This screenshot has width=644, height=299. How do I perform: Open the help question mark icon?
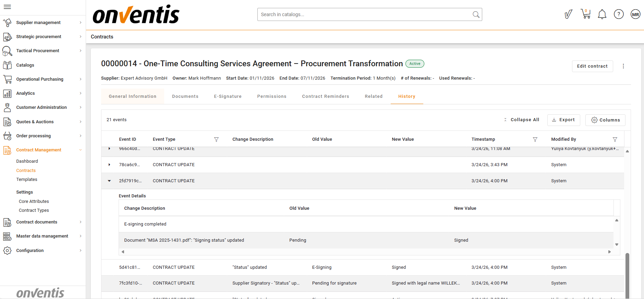click(619, 14)
